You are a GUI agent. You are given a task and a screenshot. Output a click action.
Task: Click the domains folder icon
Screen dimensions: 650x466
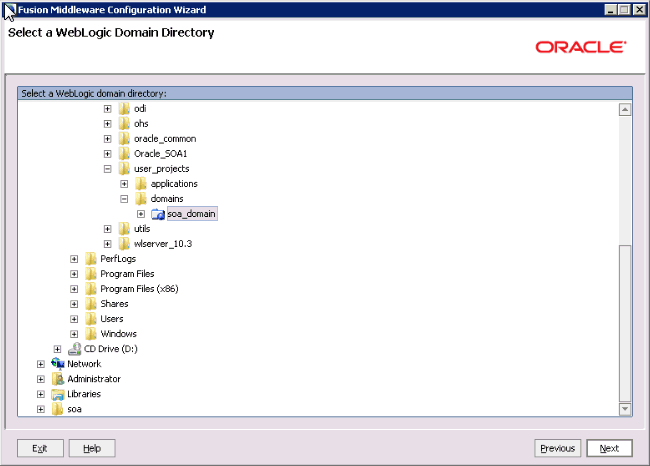click(141, 199)
